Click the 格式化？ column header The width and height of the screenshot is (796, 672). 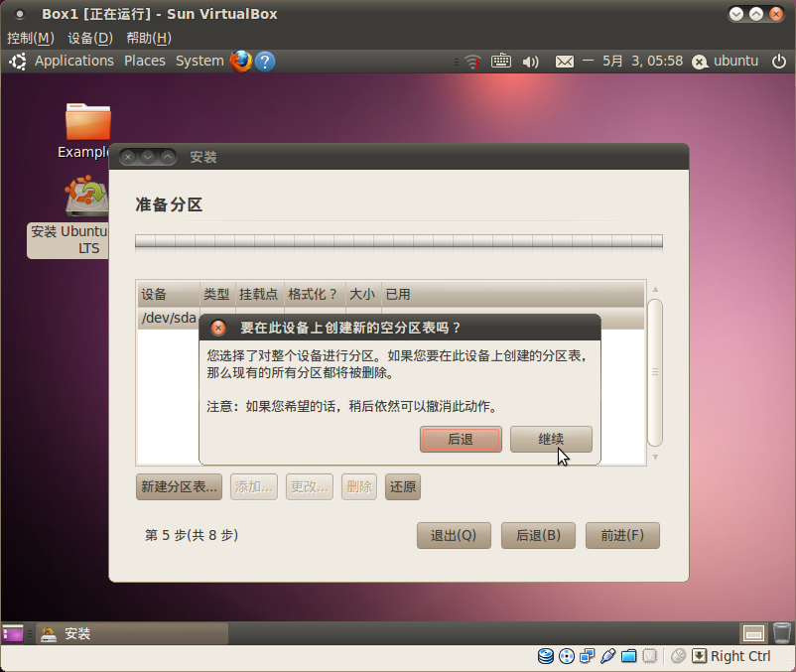(x=314, y=295)
